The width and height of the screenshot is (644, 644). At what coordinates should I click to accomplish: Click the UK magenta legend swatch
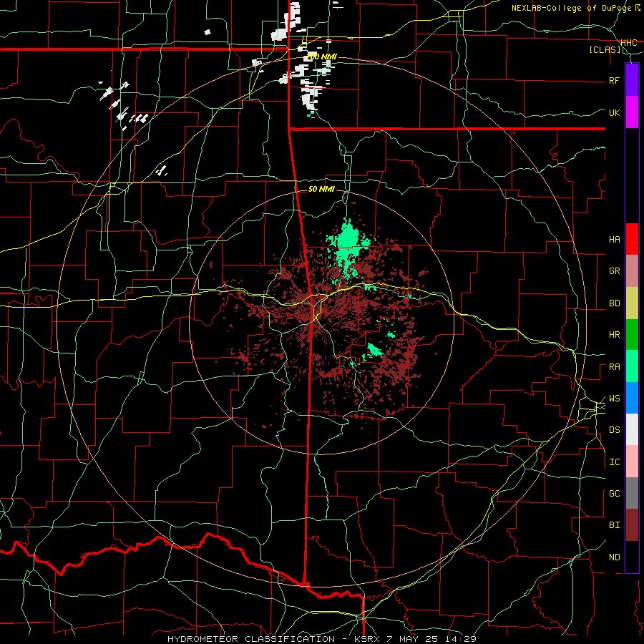point(632,112)
